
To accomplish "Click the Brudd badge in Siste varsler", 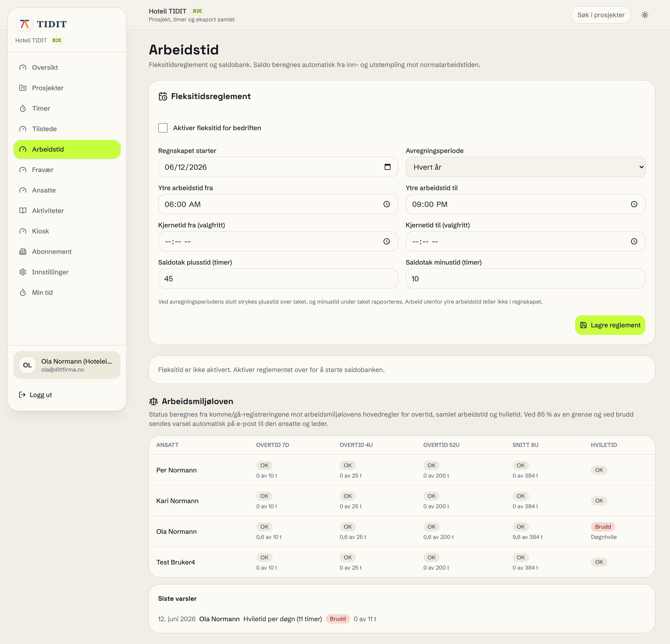I will (337, 619).
